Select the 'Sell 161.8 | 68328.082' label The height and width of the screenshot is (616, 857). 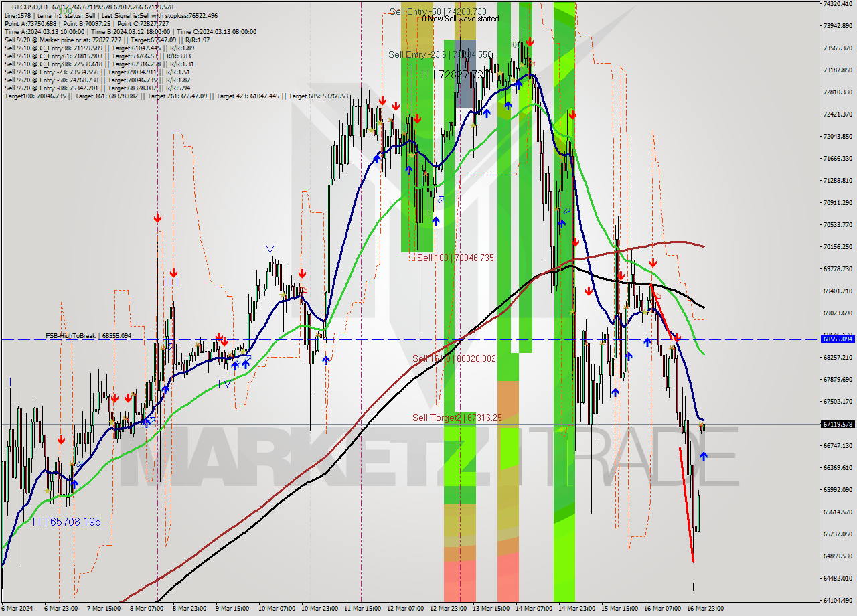tap(454, 358)
